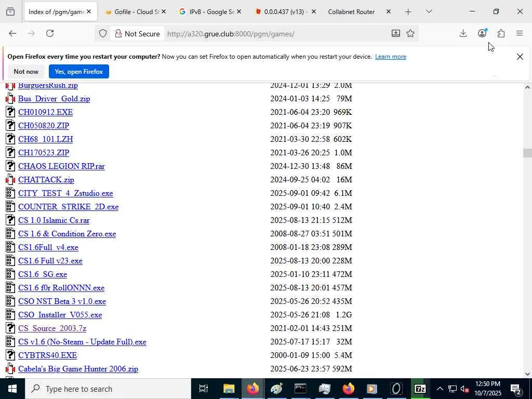
Task: Open the CSO_Installer_V055.exe link
Action: click(60, 315)
